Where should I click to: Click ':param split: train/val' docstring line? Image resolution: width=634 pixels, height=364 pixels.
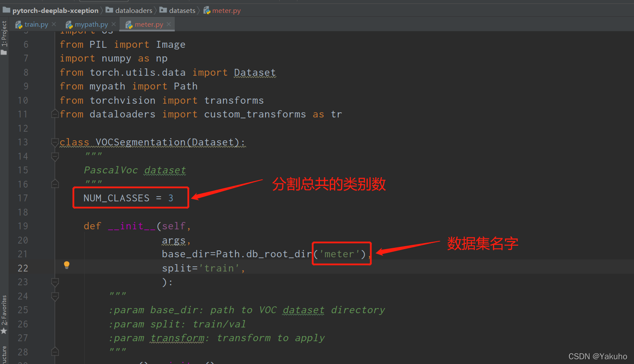coord(177,324)
